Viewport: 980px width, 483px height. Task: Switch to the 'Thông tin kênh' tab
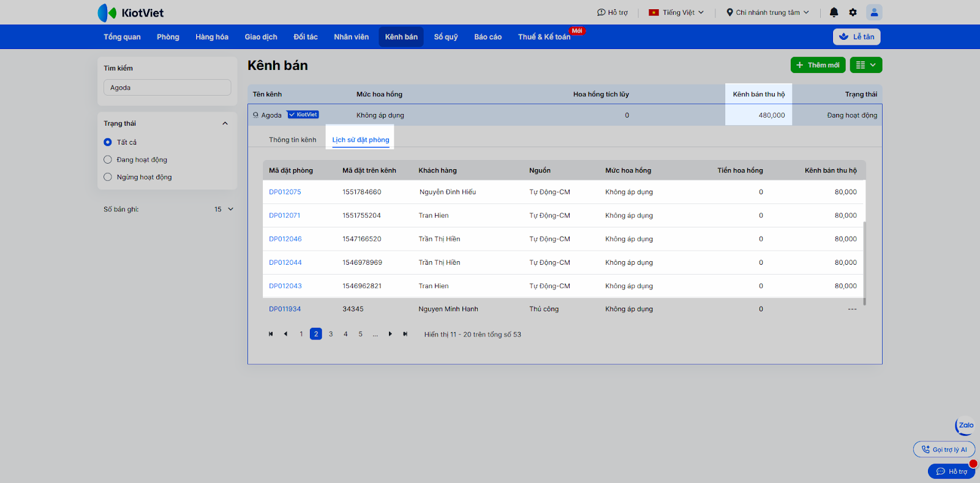click(292, 140)
